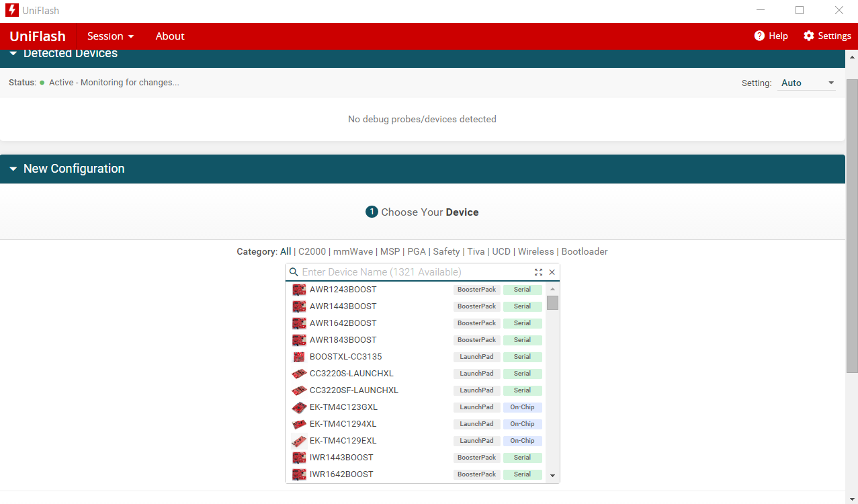Open Help via the question mark icon
The image size is (858, 504).
759,36
